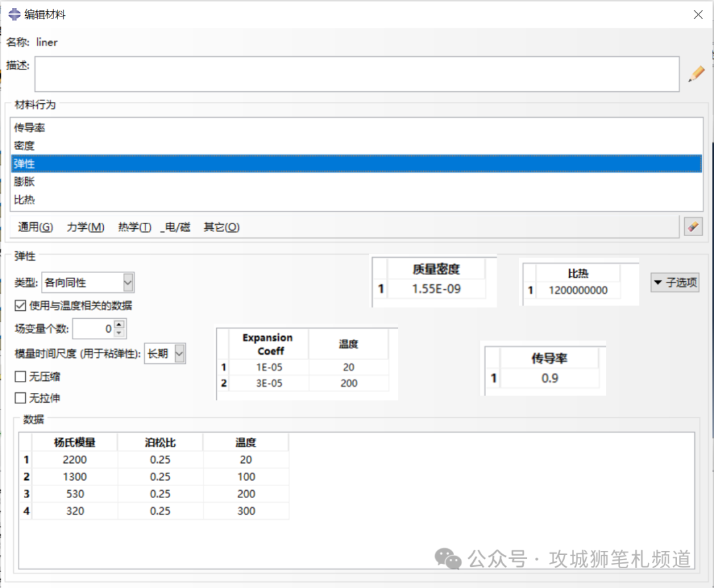The height and width of the screenshot is (588, 714).
Task: Select 膨胀 in material behaviors list
Action: click(x=356, y=182)
